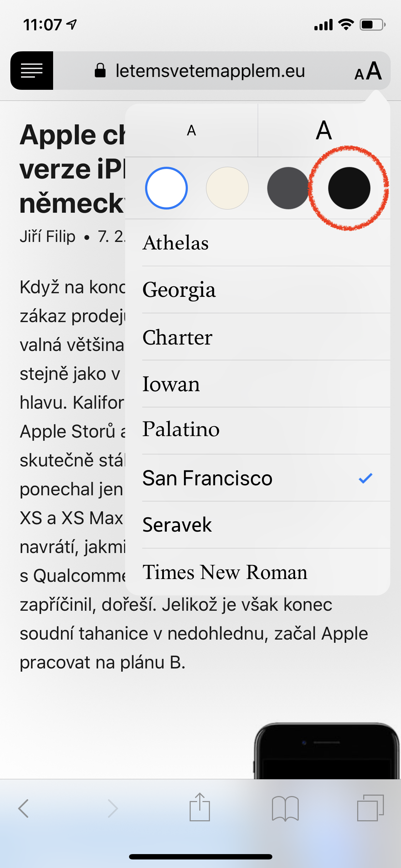Set reader font to Palatino
The height and width of the screenshot is (868, 401).
coord(181,430)
